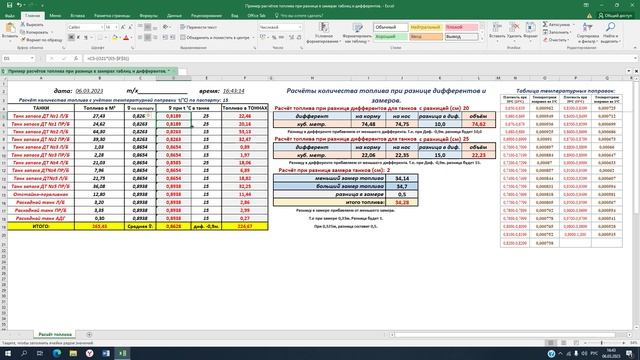Open Format as Table gallery
This screenshot has height=360, width=640.
click(x=357, y=33)
